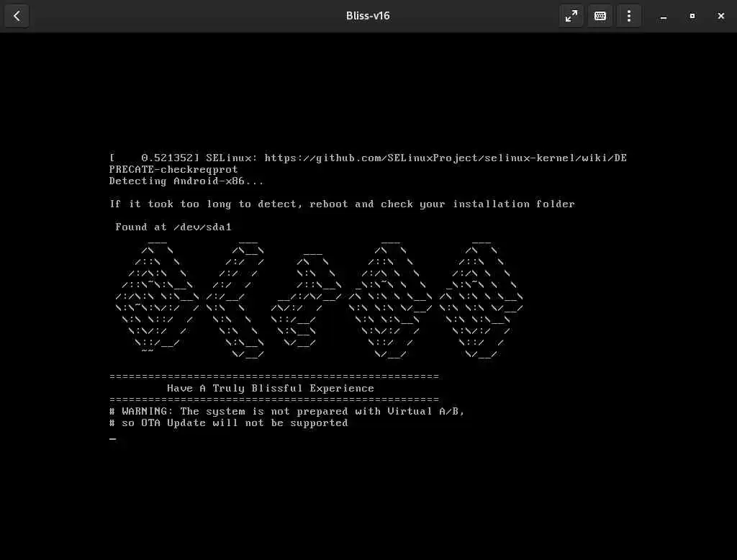
Task: Click 'Have A Truly Blissful Experience' text
Action: point(271,389)
